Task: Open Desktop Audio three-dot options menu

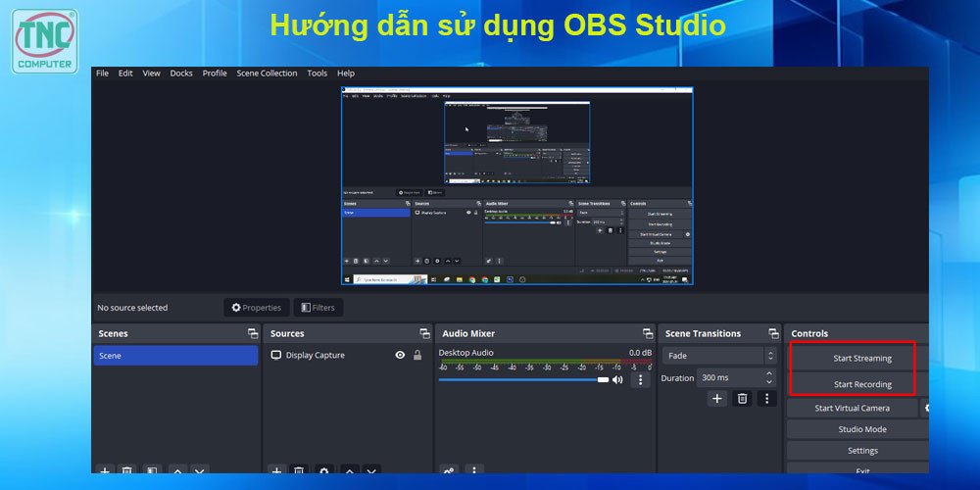Action: pos(641,379)
